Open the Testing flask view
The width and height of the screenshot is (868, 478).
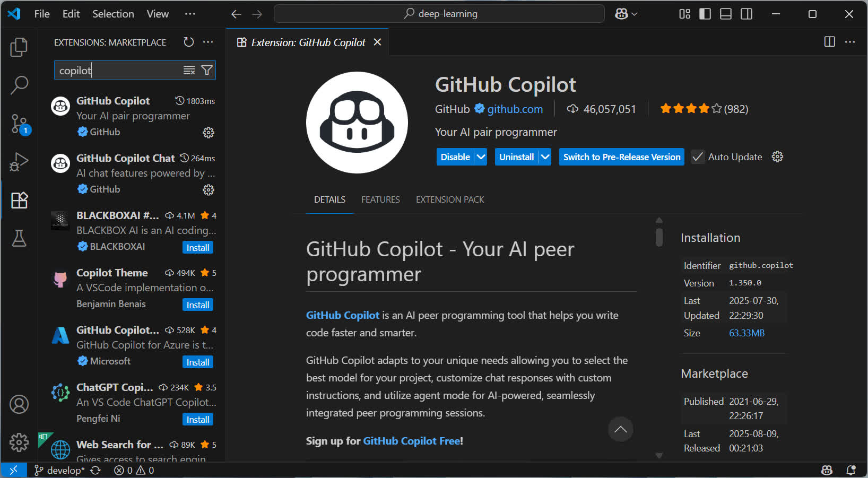(19, 238)
